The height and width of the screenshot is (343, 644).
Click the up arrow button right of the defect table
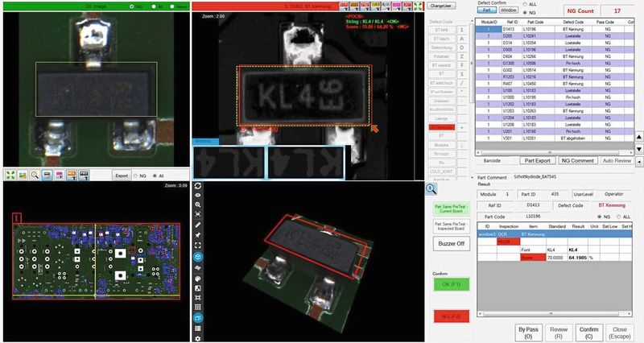point(639,136)
